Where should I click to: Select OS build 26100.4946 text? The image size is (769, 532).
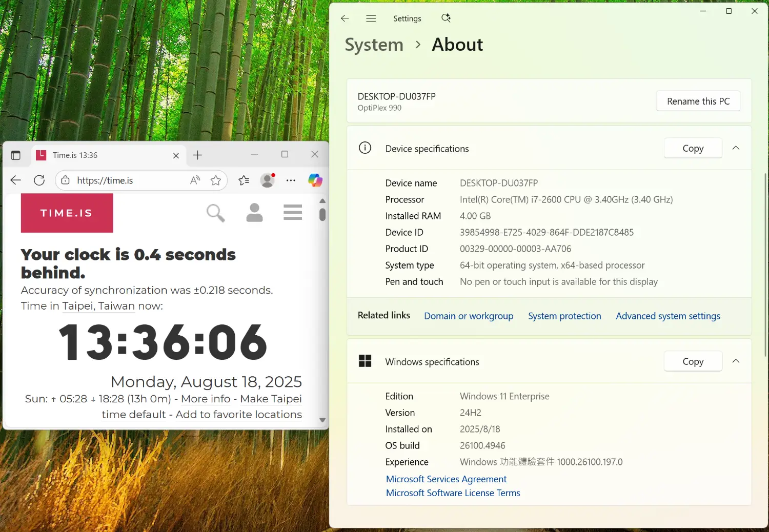(482, 445)
